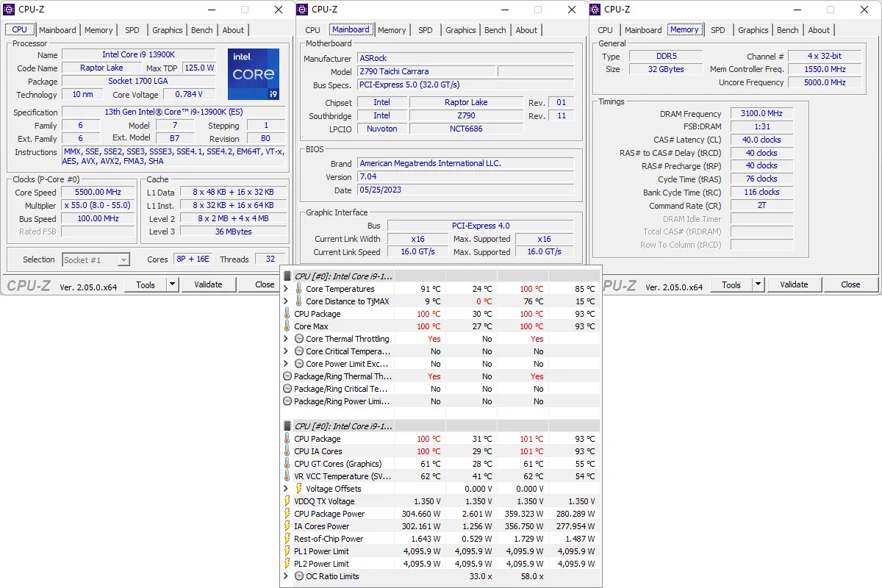The image size is (882, 588).
Task: Click Uncore Frequency value 5000.0 MHz
Action: pos(825,82)
